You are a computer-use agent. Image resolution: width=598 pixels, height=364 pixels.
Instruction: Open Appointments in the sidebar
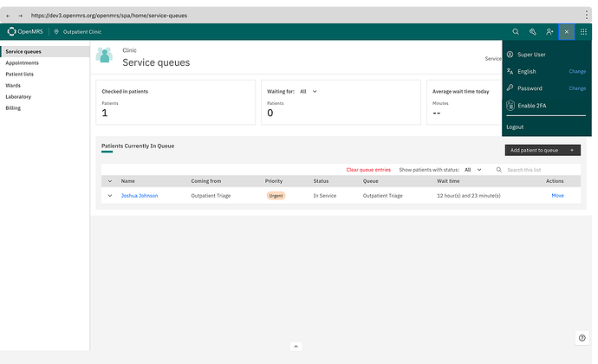click(23, 63)
